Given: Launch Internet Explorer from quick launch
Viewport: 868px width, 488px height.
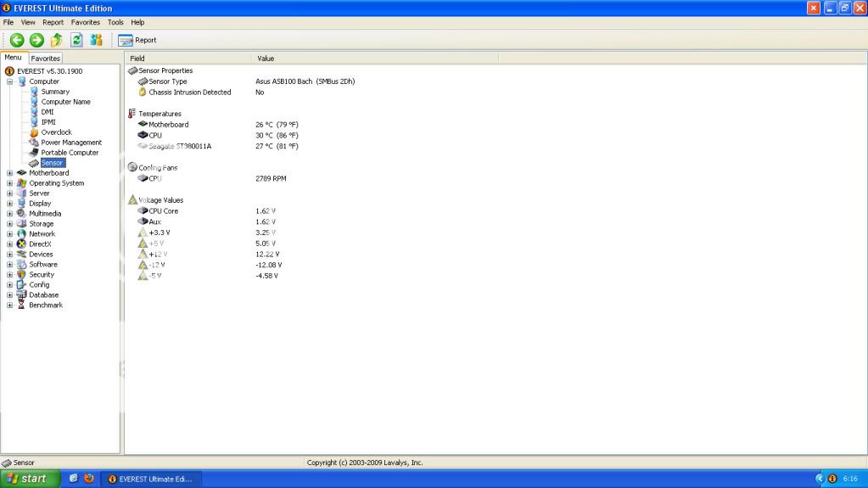Looking at the screenshot, I should pos(73,479).
